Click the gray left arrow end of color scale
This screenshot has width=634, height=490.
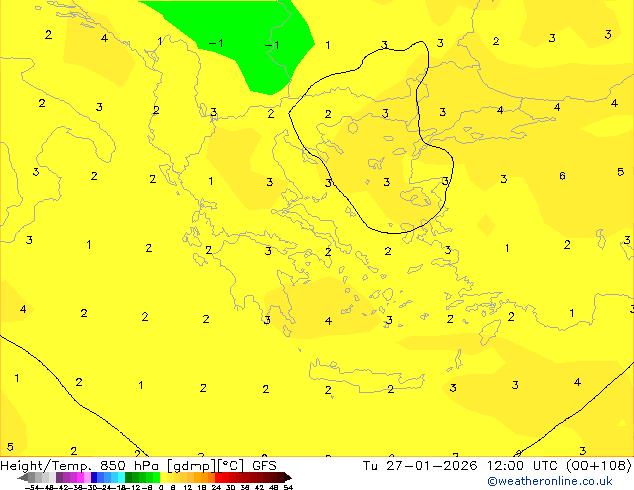[22, 478]
